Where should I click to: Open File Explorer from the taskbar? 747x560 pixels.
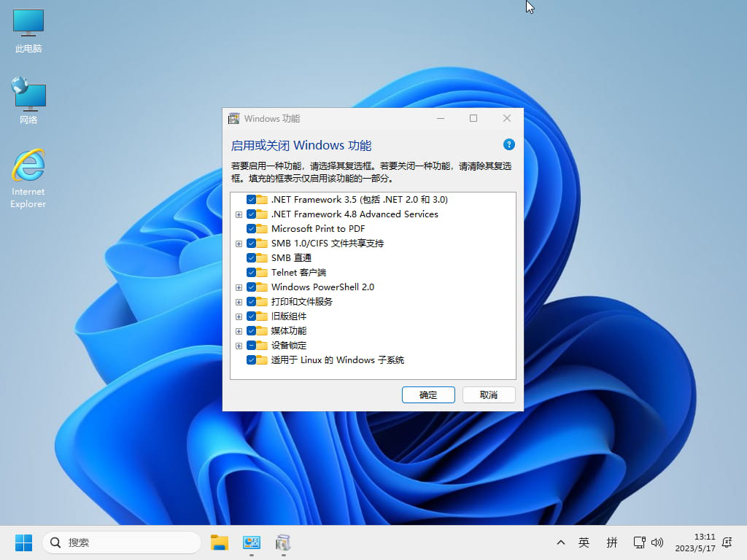tap(220, 542)
